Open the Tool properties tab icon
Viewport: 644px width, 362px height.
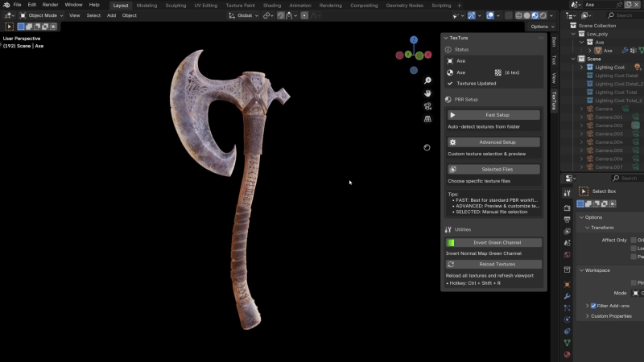click(x=568, y=193)
